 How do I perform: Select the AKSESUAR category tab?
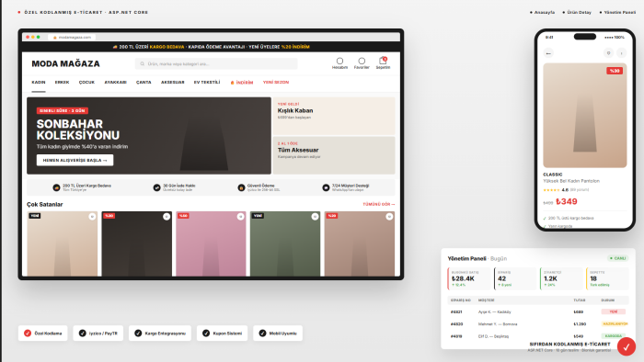click(173, 83)
